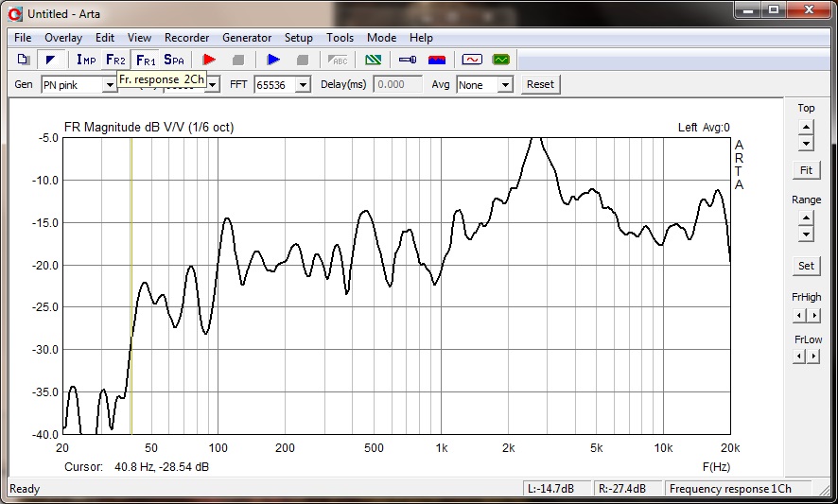
Task: Click the Cursor readout '40.8 Hz, -28.54 dB'
Action: coord(162,466)
